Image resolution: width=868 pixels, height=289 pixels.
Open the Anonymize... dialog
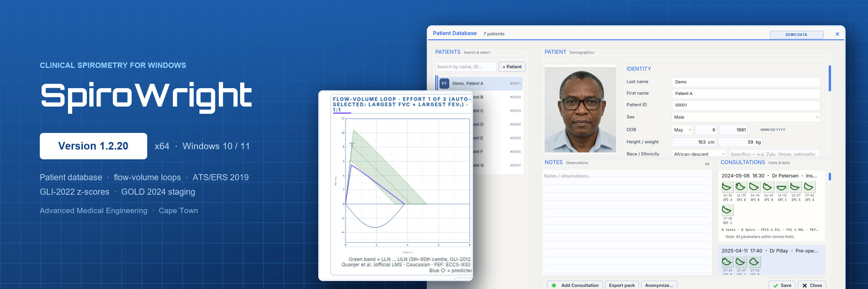tap(659, 285)
